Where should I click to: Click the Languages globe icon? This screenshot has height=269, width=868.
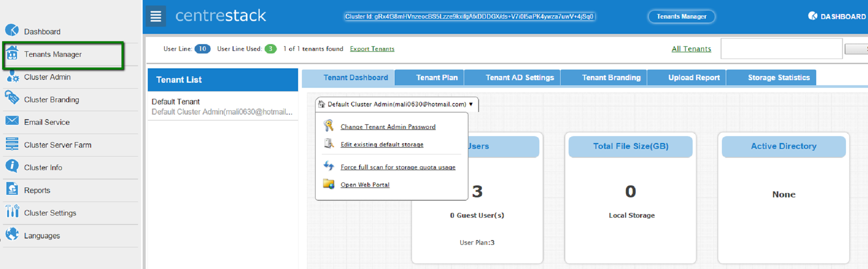(12, 234)
